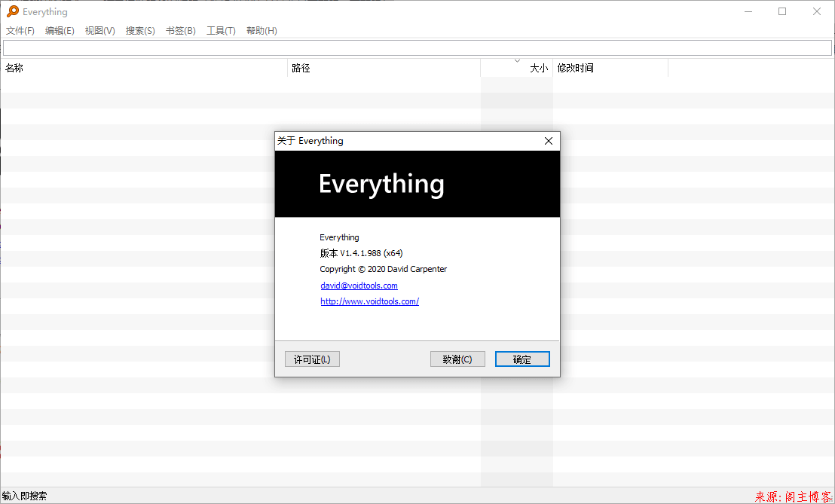Sort results by 大小 column header

coord(516,68)
